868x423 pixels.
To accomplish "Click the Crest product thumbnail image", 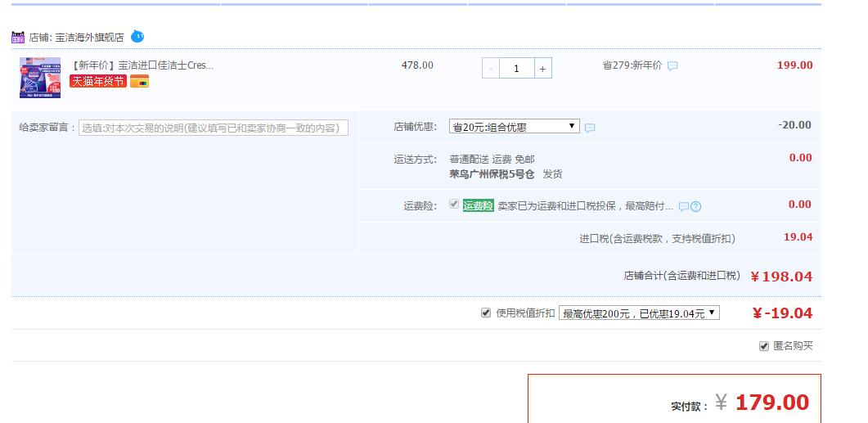I will pos(40,78).
